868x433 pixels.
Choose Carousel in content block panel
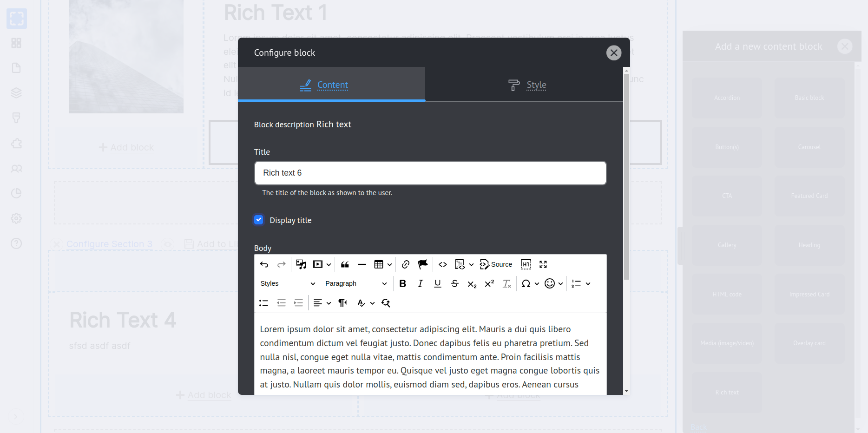coord(809,147)
